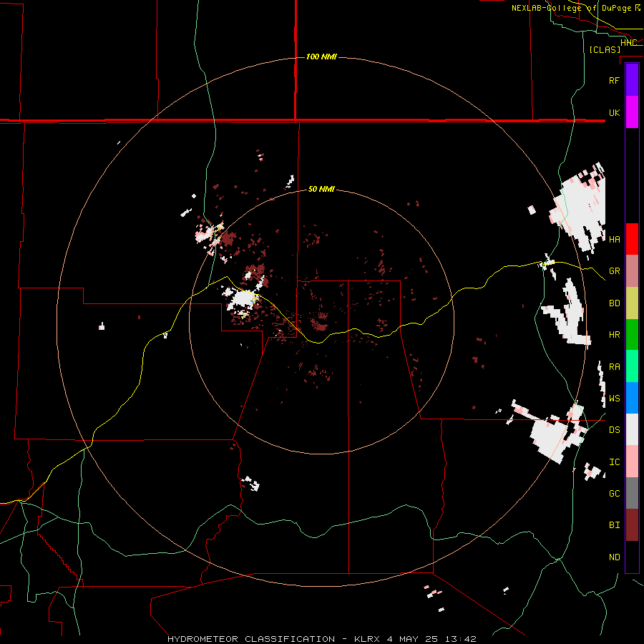Click the "BI" legend label
Image resolution: width=644 pixels, height=644 pixels.
click(614, 525)
